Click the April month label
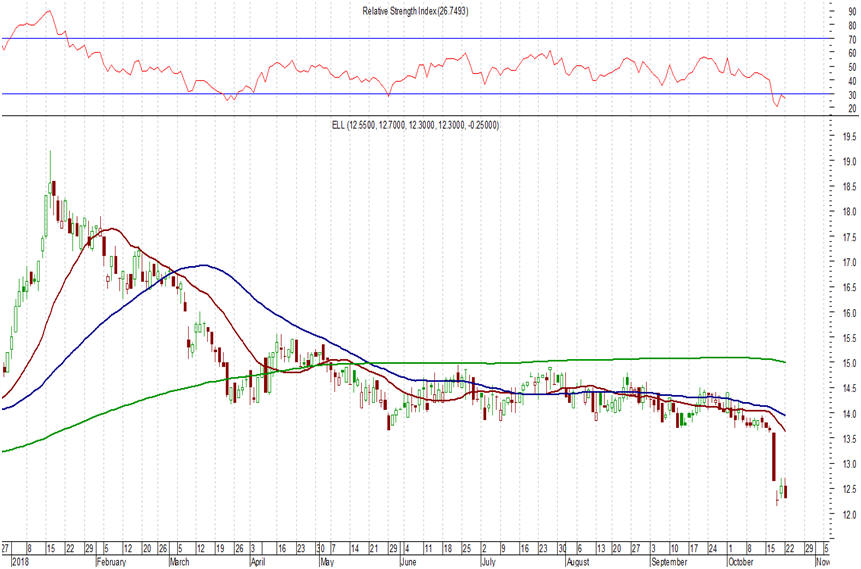 (x=258, y=563)
